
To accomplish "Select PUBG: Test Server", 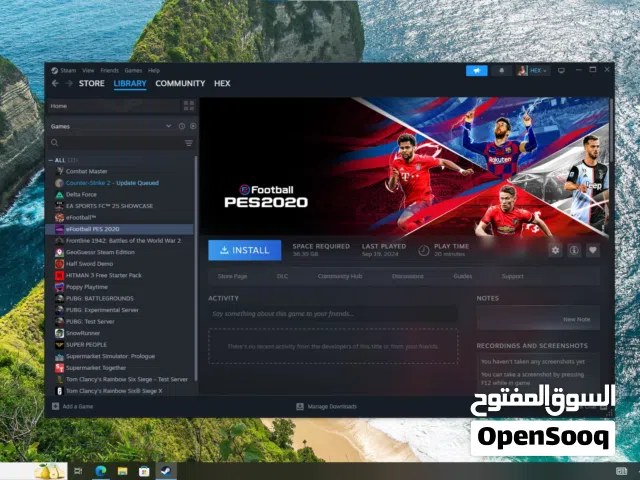I will (120, 322).
